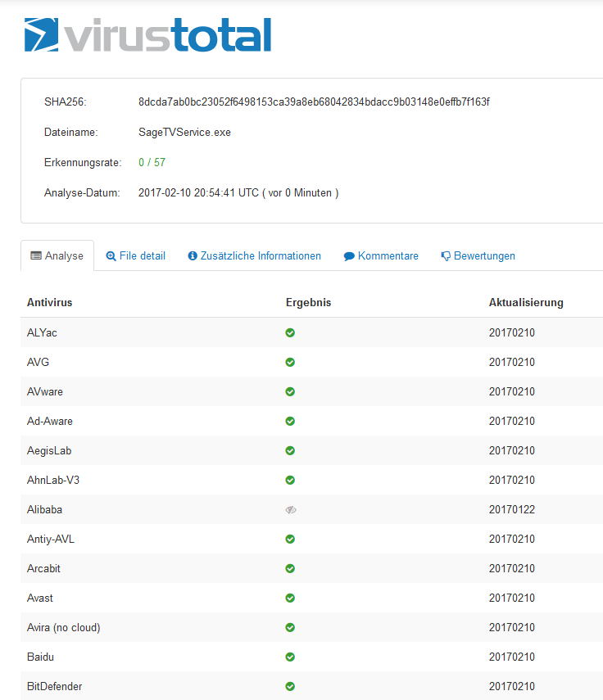Click the green check icon for Antiy-AVL

coord(290,539)
